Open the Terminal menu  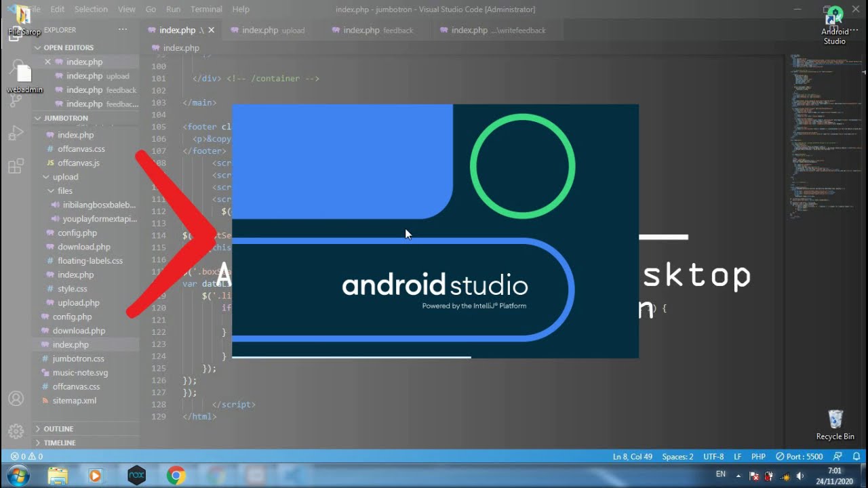coord(206,9)
